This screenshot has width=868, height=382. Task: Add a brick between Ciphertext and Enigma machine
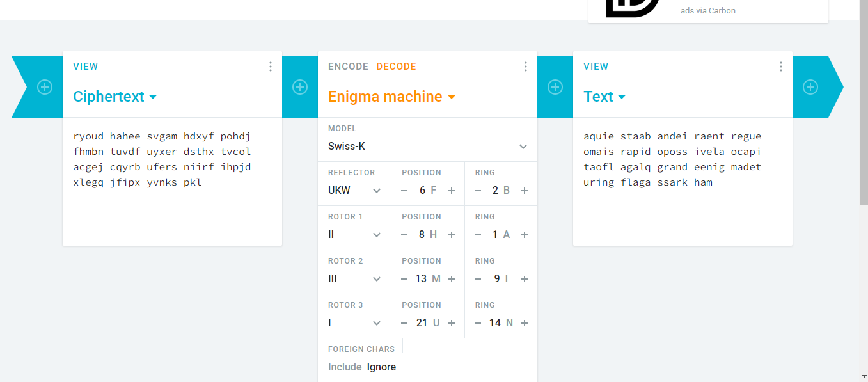pos(300,87)
